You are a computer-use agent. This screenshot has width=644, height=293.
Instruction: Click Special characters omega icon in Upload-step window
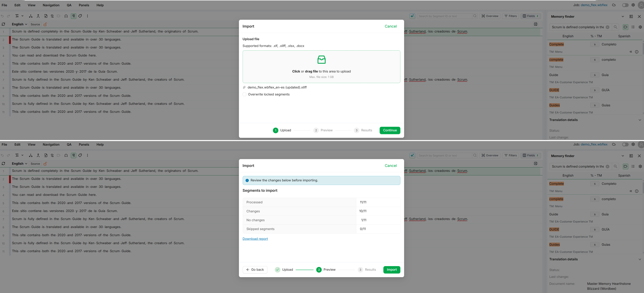[66, 16]
